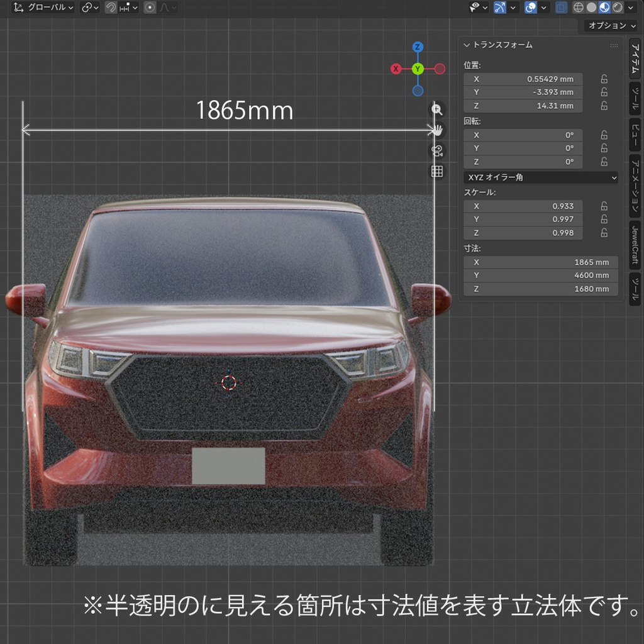Screen dimensions: 644x644
Task: Lock the location Z value
Action: point(604,106)
